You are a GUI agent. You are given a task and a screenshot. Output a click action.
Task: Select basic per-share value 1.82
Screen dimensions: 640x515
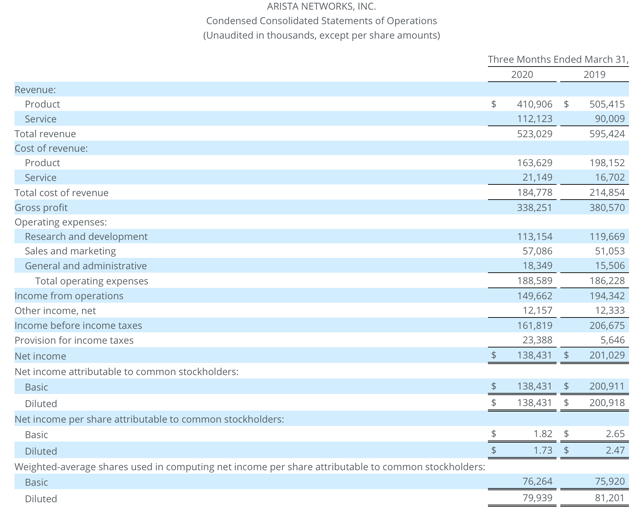543,434
